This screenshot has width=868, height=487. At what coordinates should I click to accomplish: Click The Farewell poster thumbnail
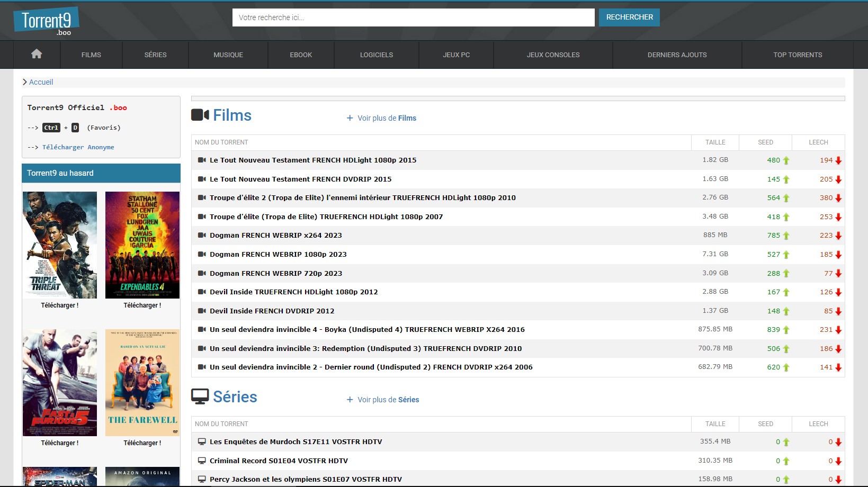click(142, 383)
